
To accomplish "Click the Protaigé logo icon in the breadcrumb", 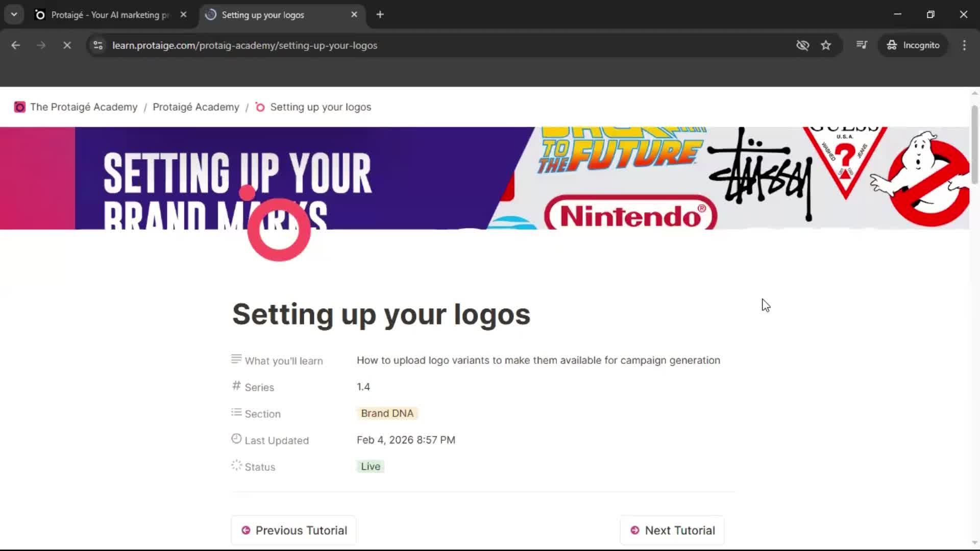I will point(20,107).
